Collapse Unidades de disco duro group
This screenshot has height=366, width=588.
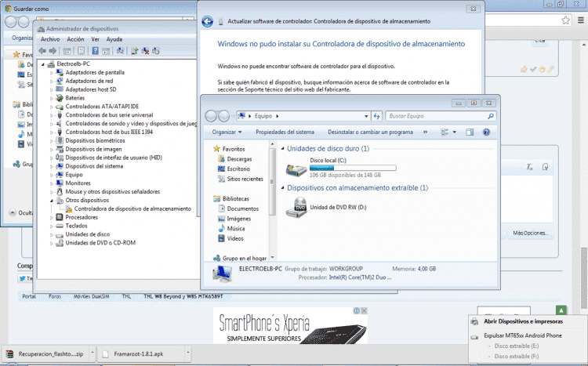click(283, 148)
